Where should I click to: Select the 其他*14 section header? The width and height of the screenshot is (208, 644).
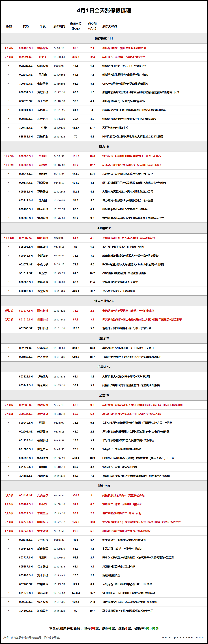(104, 486)
